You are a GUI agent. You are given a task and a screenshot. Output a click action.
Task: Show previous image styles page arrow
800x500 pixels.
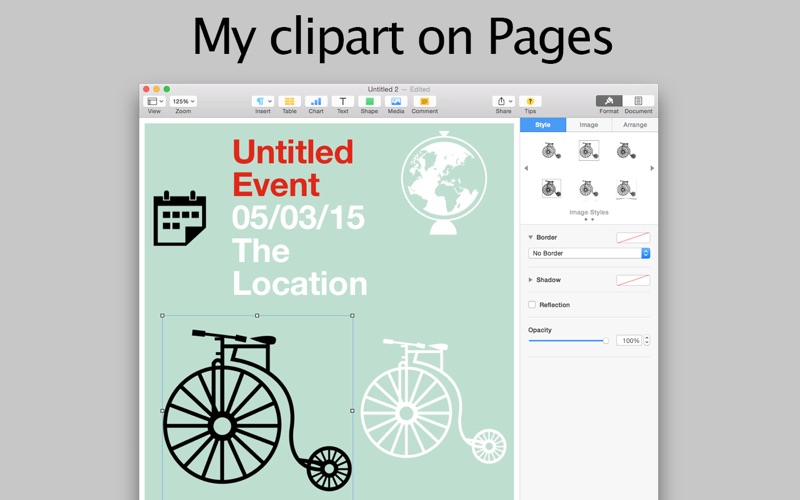point(526,168)
